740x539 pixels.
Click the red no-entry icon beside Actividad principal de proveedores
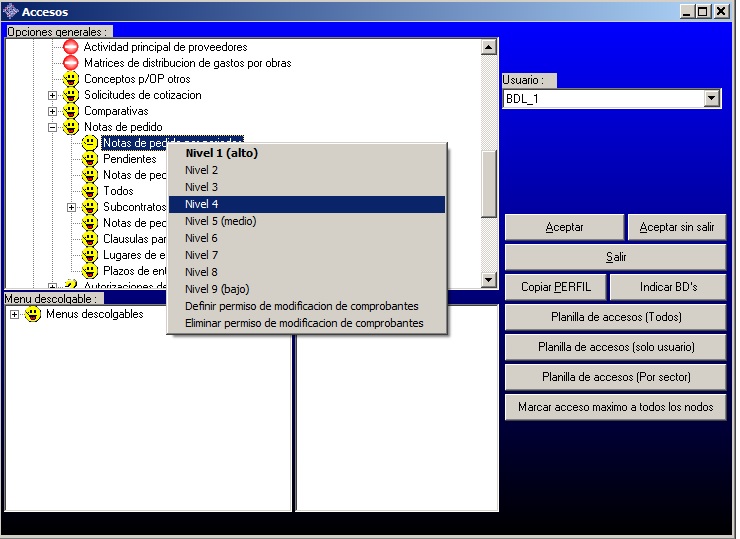(x=71, y=47)
